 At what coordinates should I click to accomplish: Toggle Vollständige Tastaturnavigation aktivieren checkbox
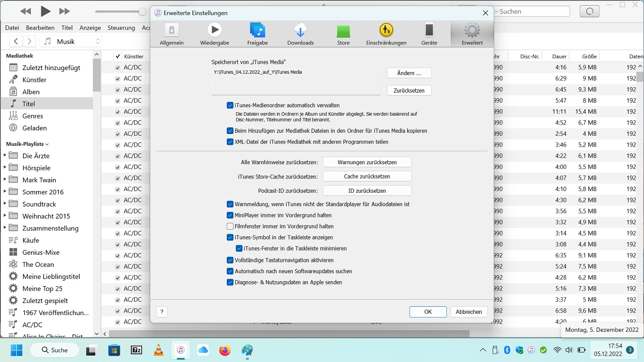pos(230,260)
